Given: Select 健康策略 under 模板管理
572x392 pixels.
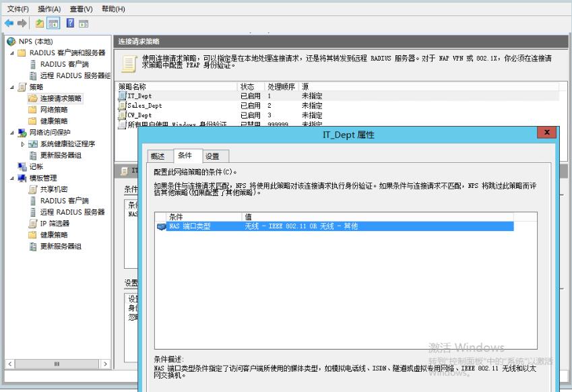Looking at the screenshot, I should [x=54, y=235].
